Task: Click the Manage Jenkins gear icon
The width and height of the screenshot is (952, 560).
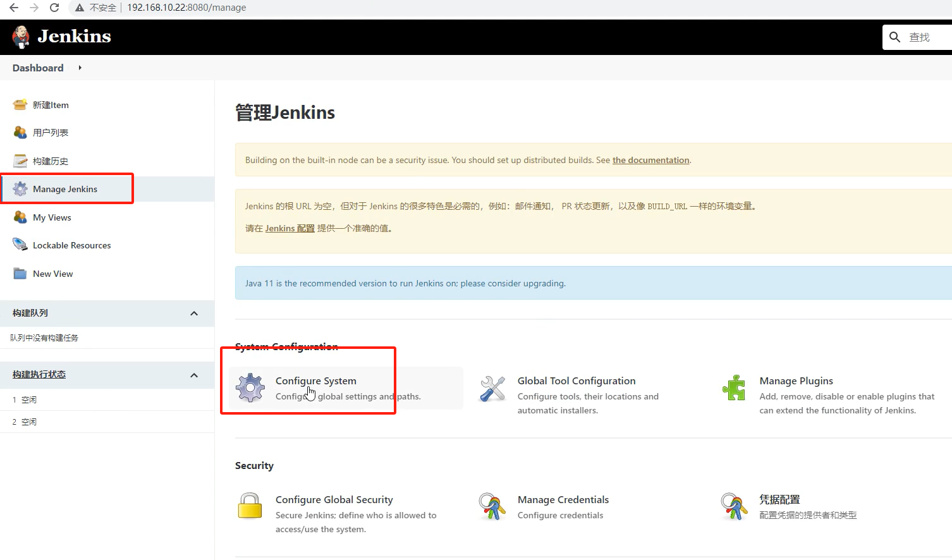Action: (x=20, y=189)
